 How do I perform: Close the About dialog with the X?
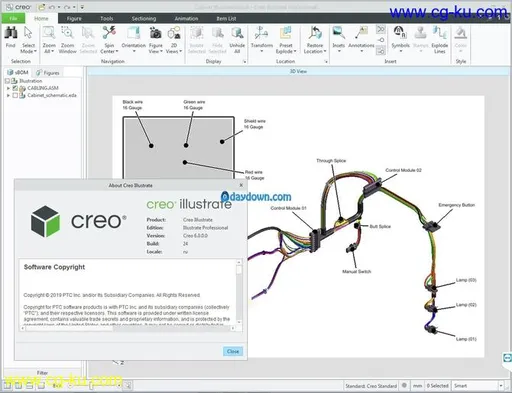coord(241,185)
